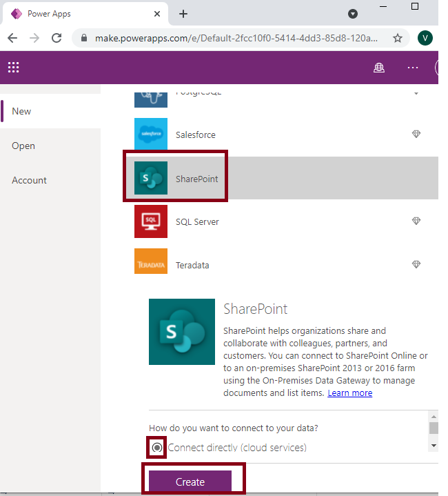
Task: Click the Power Apps tab title
Action: 49,14
